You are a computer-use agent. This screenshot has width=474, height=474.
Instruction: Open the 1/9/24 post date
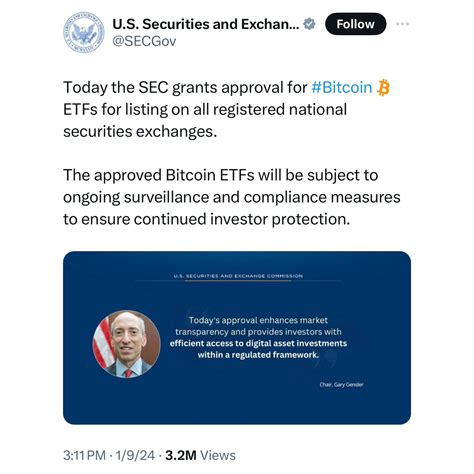[135, 455]
